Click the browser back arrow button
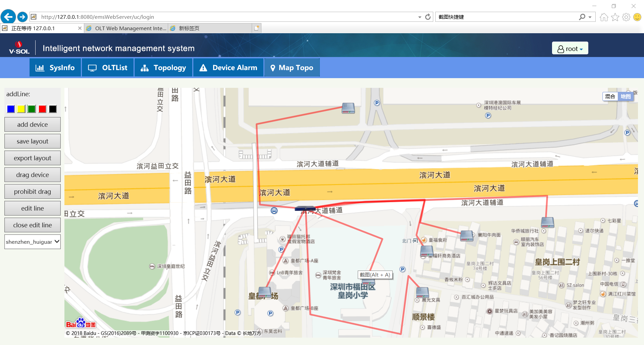 click(x=8, y=17)
